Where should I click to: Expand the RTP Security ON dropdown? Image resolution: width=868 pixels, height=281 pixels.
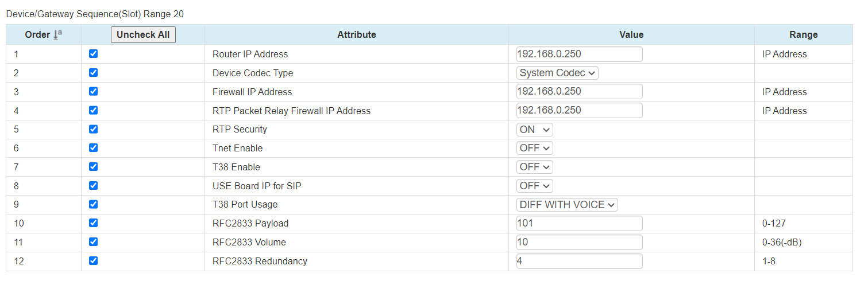point(534,130)
